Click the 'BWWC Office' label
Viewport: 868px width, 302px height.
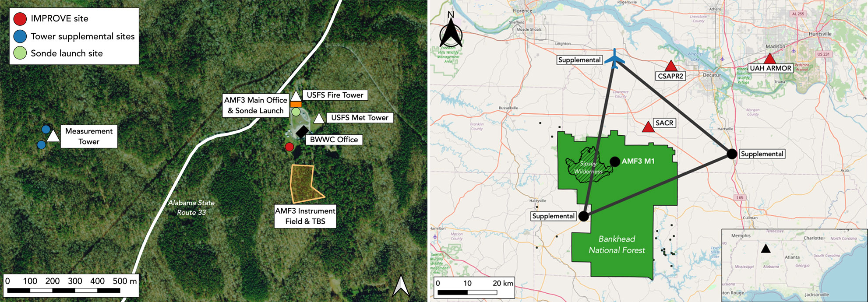[x=334, y=140]
